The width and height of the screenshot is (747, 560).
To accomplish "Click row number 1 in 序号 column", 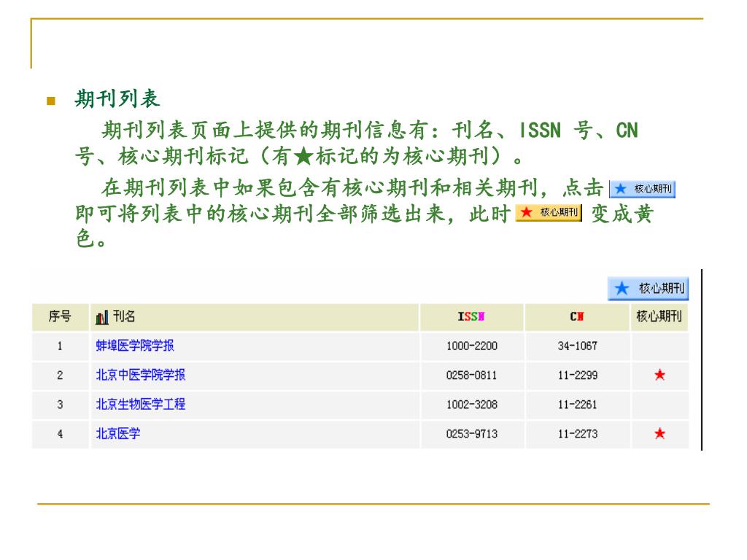I will (x=60, y=346).
